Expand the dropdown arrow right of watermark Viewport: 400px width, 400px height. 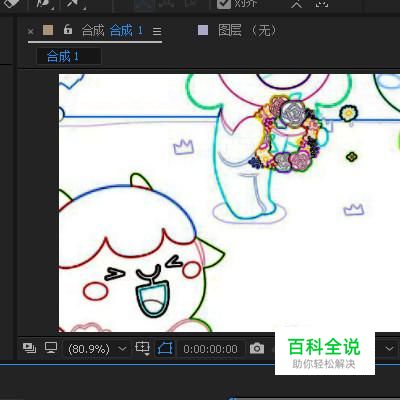coord(389,349)
